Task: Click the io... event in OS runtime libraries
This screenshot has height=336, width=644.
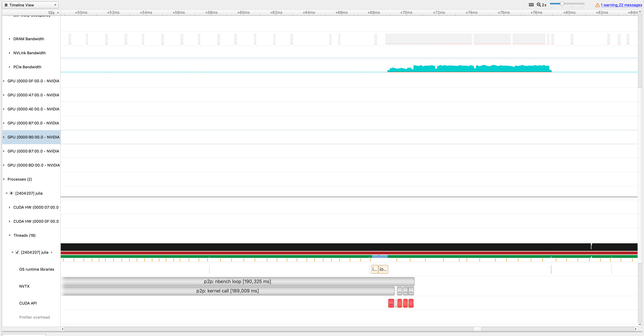Action: click(x=383, y=269)
